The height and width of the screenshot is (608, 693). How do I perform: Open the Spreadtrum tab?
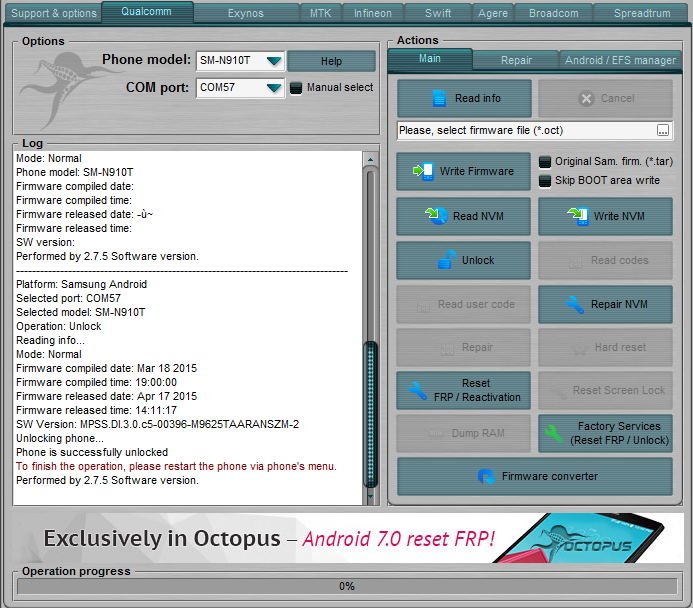coord(642,13)
